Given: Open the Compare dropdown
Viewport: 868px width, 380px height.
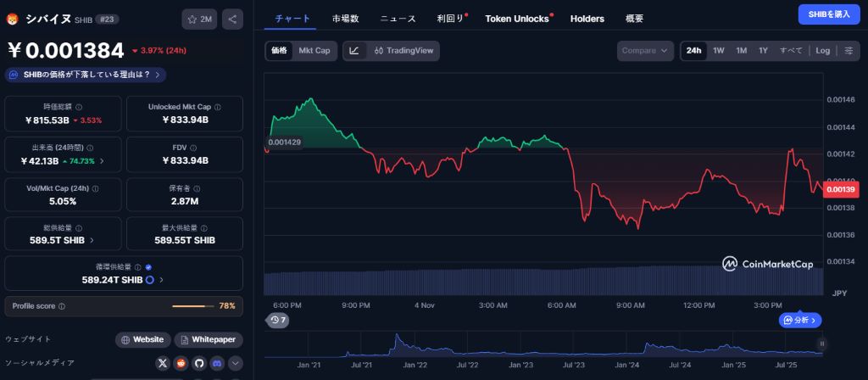Looking at the screenshot, I should click(x=645, y=51).
